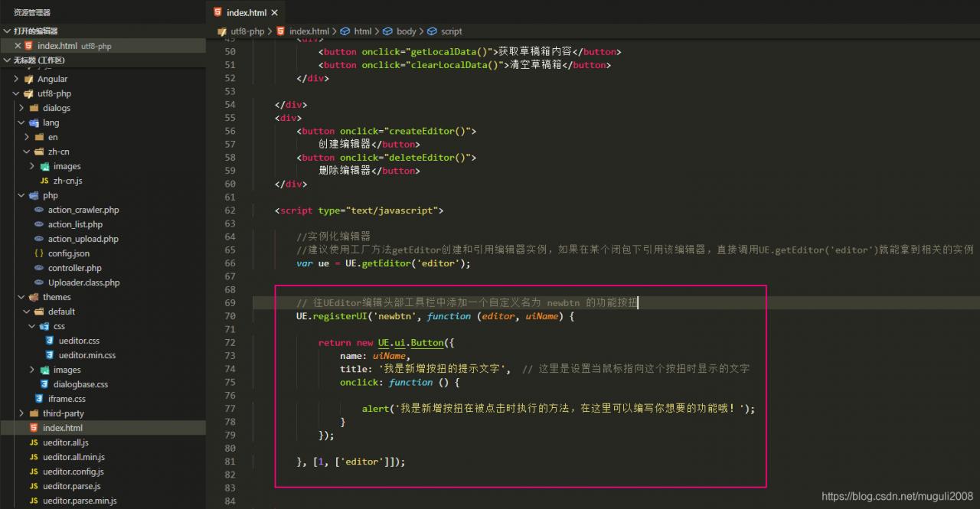Click the file icon of action_list.php

point(39,224)
